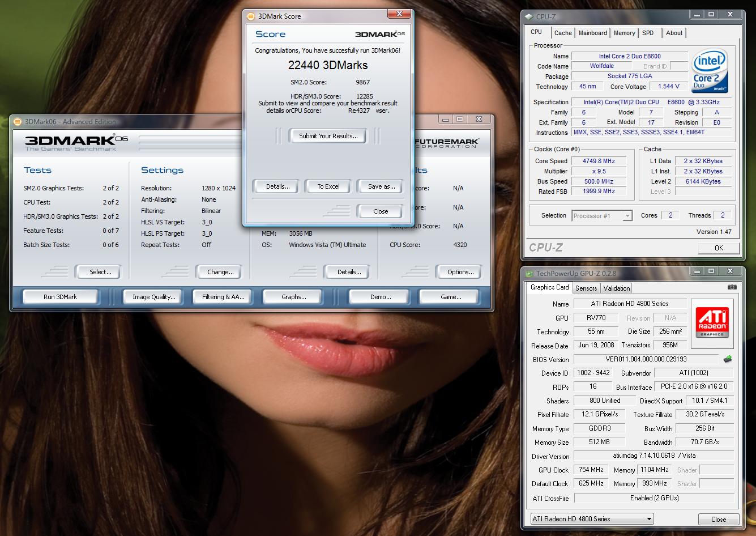
Task: Click the ATI CrossFire status field
Action: tap(654, 498)
